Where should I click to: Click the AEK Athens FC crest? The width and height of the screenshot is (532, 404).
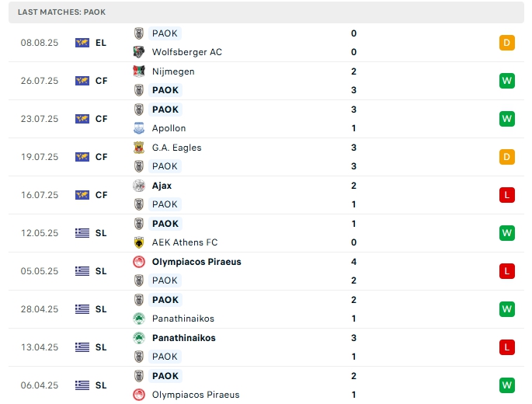[139, 242]
